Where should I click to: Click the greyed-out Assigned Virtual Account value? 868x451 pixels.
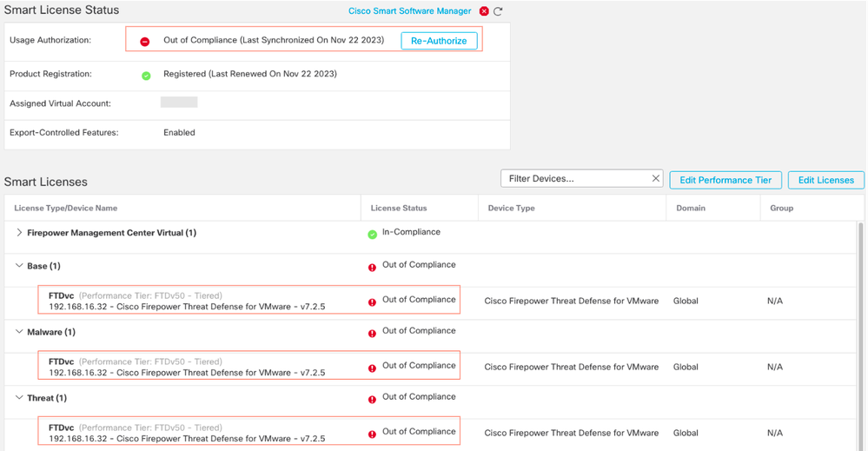pos(179,102)
